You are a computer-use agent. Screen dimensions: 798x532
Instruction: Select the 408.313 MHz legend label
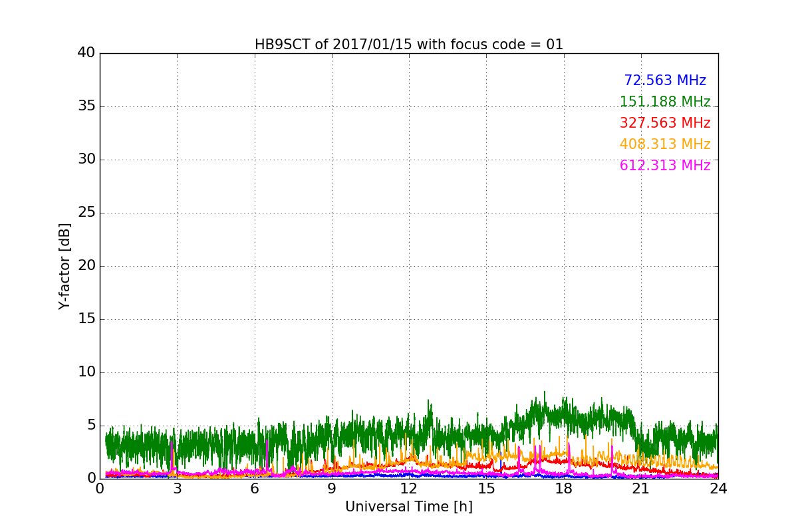[x=665, y=144]
